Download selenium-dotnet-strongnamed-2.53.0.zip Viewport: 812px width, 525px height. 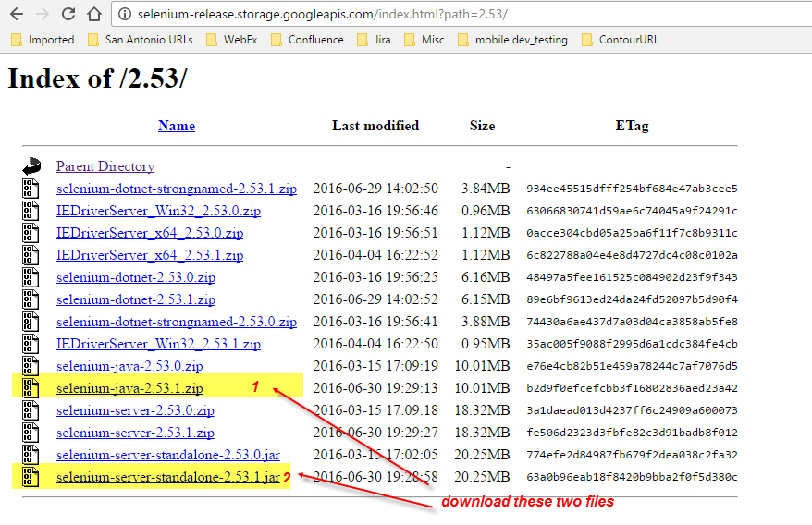pos(177,322)
